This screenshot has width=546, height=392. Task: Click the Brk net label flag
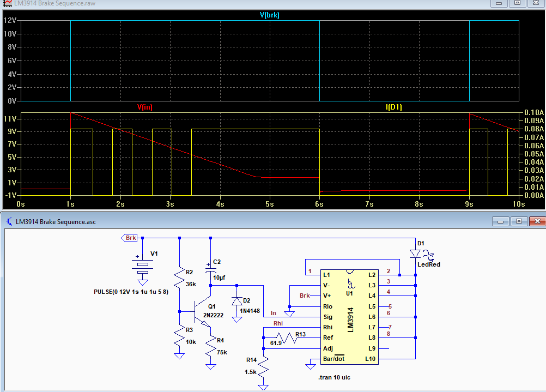tap(129, 238)
